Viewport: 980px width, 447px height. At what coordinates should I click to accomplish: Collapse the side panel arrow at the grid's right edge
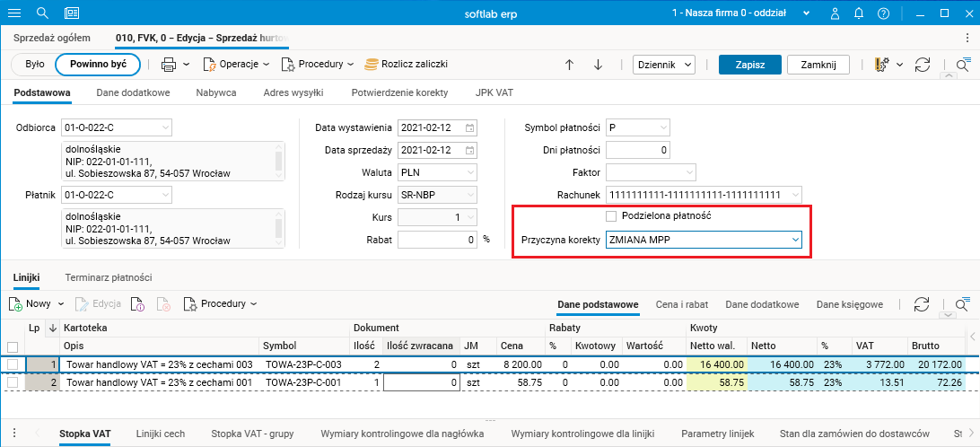pyautogui.click(x=972, y=337)
